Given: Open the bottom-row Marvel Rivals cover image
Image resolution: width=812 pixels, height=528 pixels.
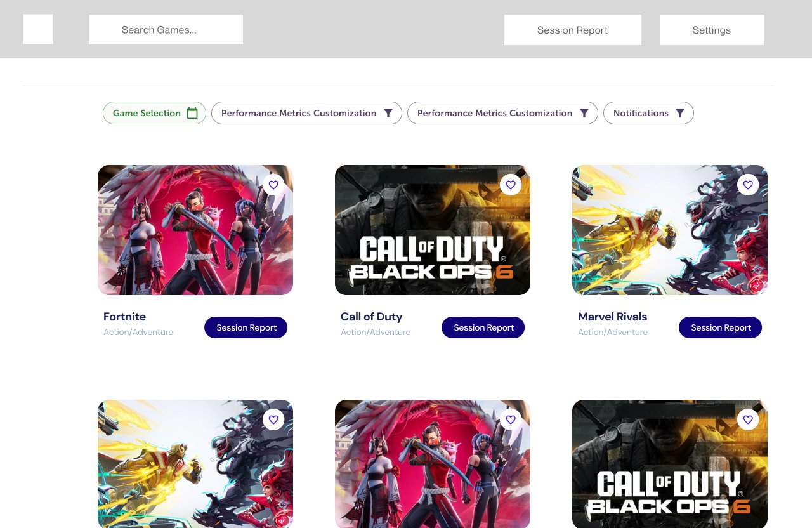Looking at the screenshot, I should (195, 464).
